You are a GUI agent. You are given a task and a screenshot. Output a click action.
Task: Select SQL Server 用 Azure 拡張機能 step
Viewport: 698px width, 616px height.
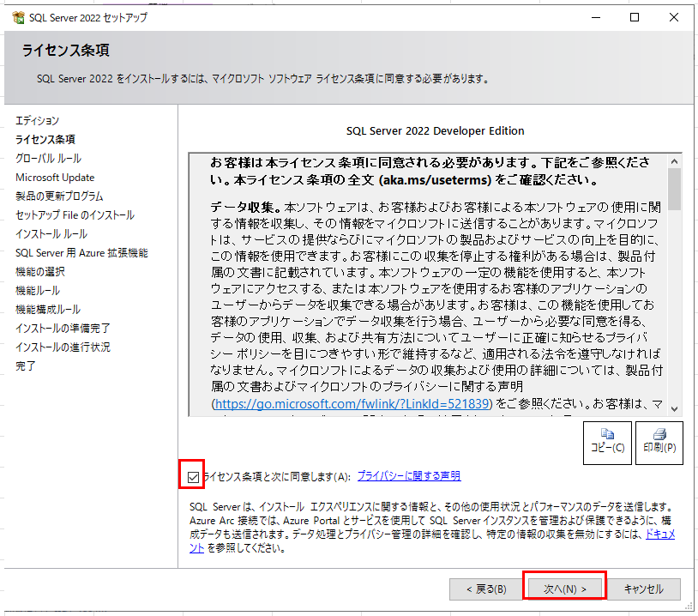81,253
